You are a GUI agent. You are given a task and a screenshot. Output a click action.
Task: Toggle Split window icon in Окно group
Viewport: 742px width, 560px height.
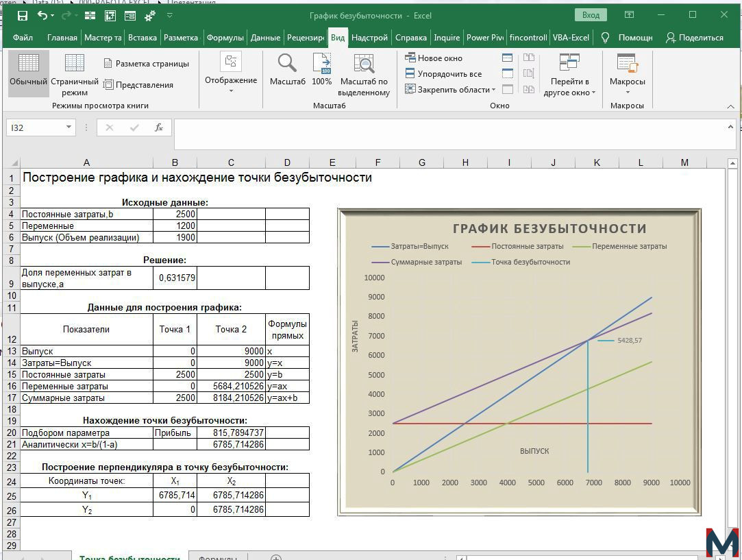pos(507,58)
